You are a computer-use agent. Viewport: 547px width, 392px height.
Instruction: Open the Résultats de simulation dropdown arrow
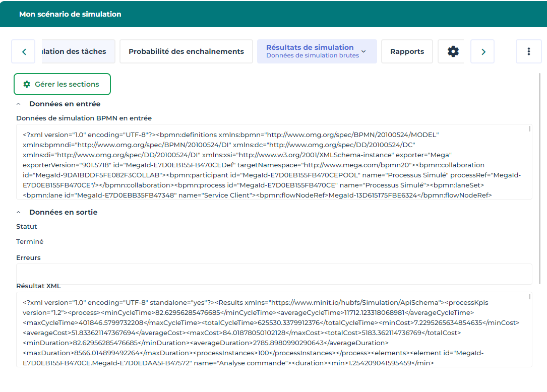tap(363, 51)
